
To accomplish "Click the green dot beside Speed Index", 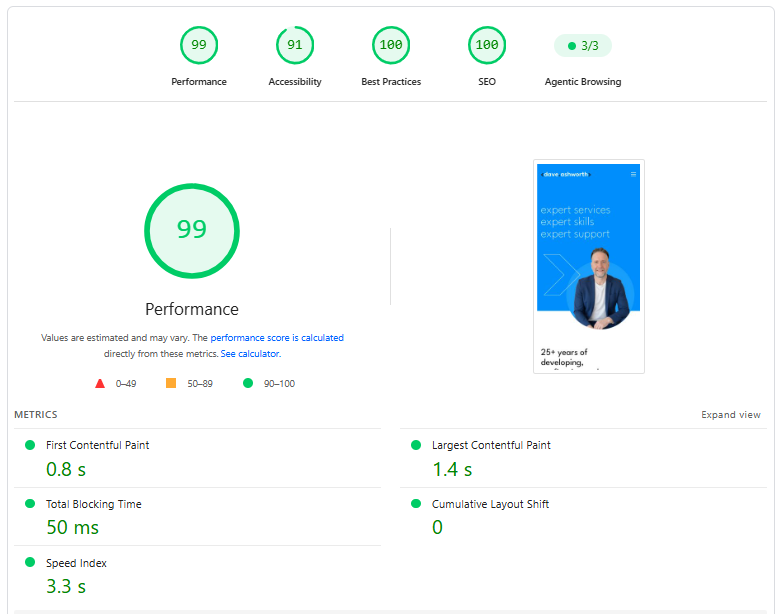I will (30, 562).
